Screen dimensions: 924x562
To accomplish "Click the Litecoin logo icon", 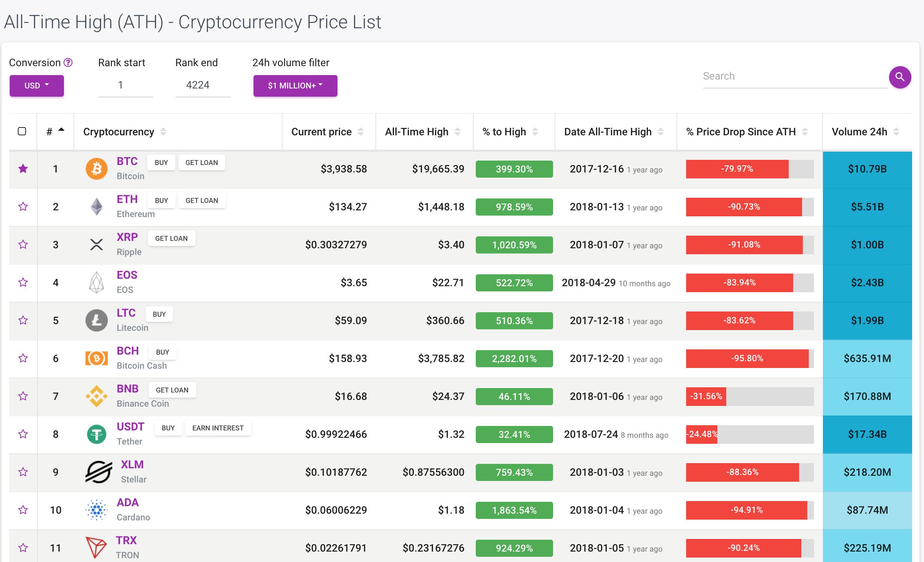I will click(96, 320).
